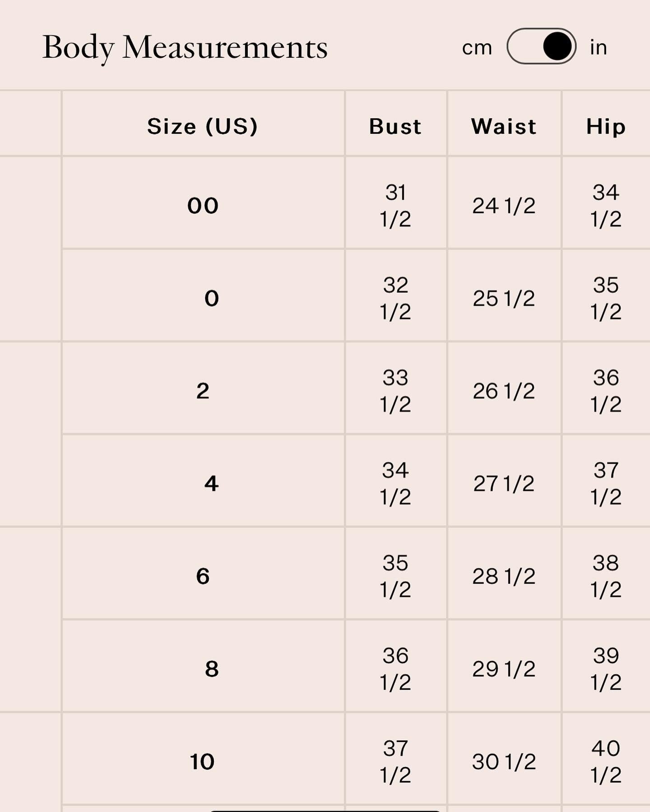
Task: Select the size 0 row cell
Action: click(x=203, y=298)
